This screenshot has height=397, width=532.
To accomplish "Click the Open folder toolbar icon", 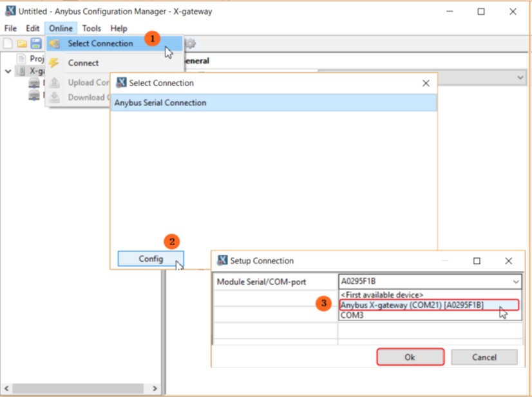I will 22,43.
